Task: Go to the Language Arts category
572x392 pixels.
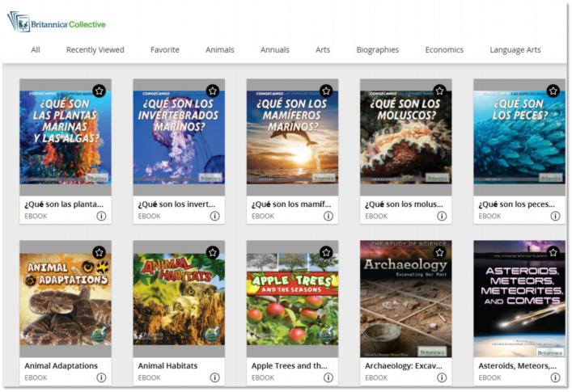Action: pyautogui.click(x=515, y=50)
